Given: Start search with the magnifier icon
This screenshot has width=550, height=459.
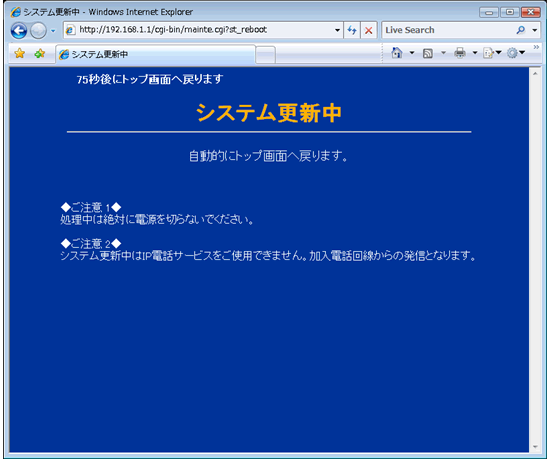Looking at the screenshot, I should (x=521, y=30).
